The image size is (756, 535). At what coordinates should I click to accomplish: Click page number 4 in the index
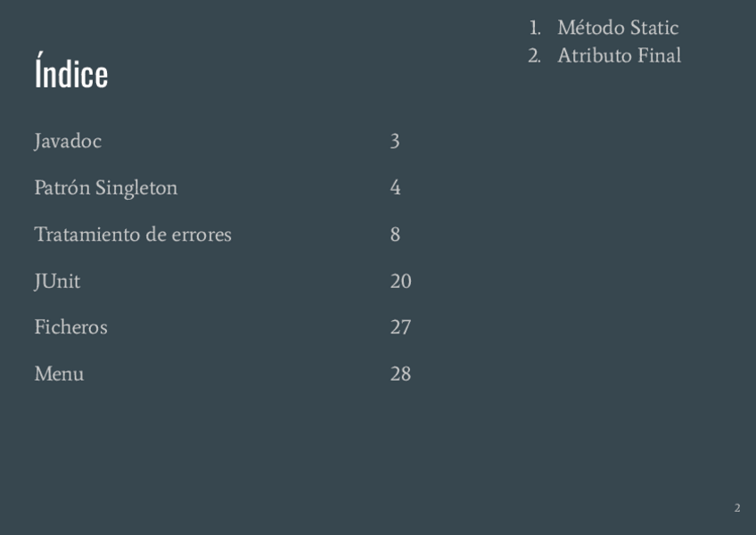pos(395,188)
